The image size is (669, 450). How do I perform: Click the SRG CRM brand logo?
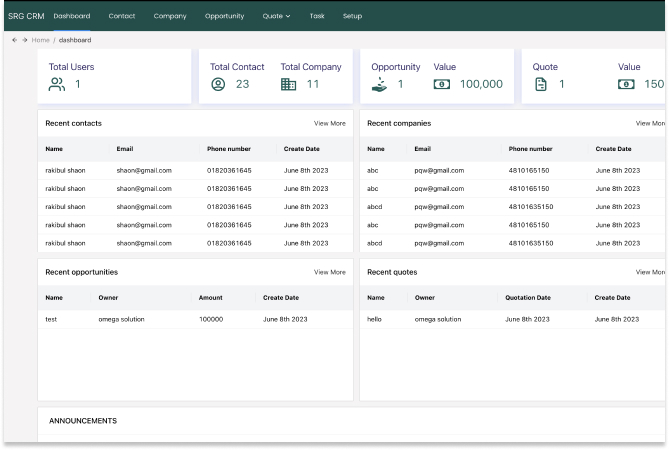tap(26, 16)
